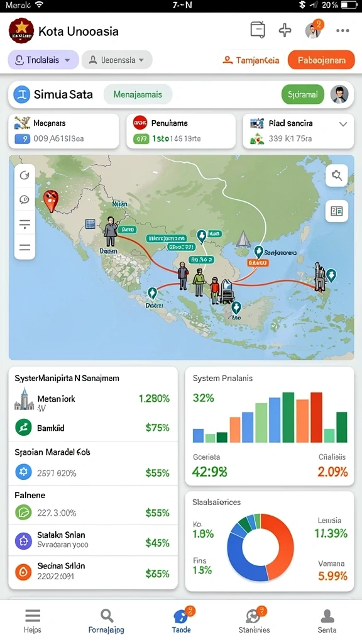This screenshot has width=362, height=644.
Task: Tap the red bar in System Prıalanis chart
Action: pyautogui.click(x=316, y=418)
